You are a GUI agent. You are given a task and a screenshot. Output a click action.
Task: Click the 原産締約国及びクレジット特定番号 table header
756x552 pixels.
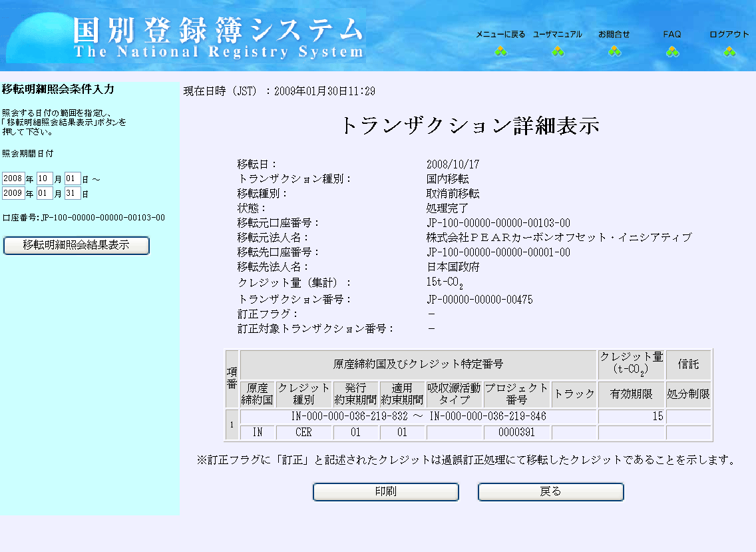418,364
